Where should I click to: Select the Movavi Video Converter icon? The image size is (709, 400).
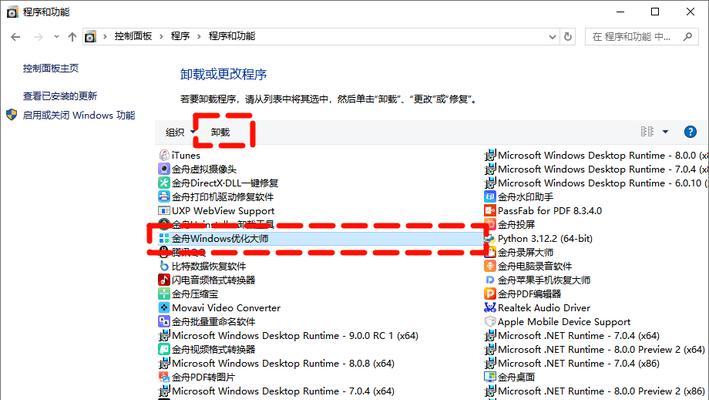(x=164, y=308)
